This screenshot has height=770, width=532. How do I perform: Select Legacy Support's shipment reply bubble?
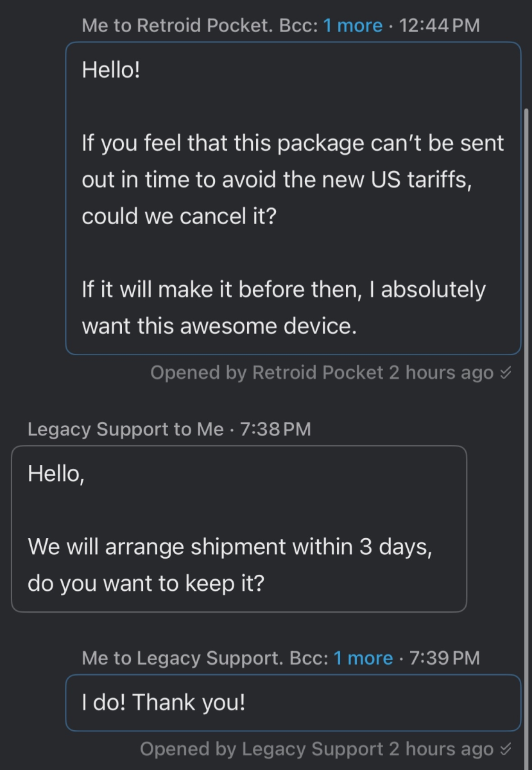tap(239, 529)
